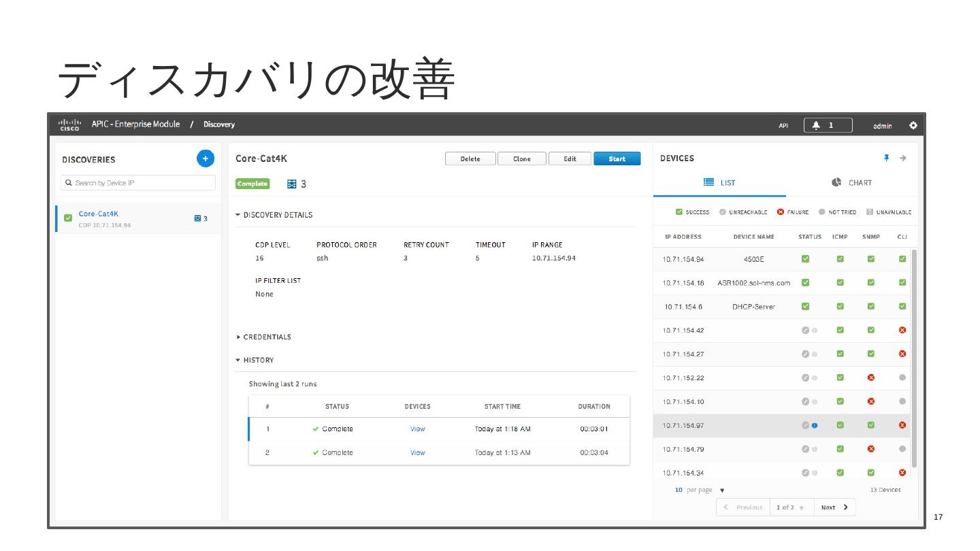Image resolution: width=980 pixels, height=551 pixels.
Task: Click the green status check for 4503E
Action: coord(805,258)
